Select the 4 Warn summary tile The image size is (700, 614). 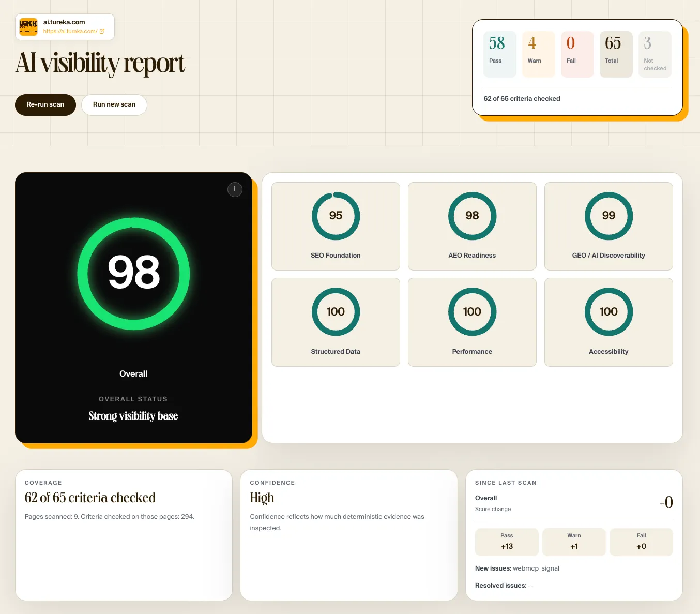click(x=539, y=54)
